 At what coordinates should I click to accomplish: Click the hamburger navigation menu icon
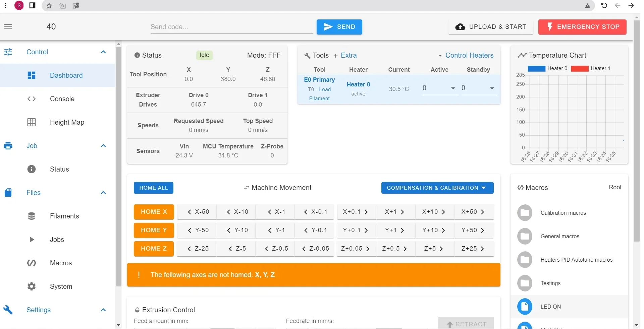(8, 27)
